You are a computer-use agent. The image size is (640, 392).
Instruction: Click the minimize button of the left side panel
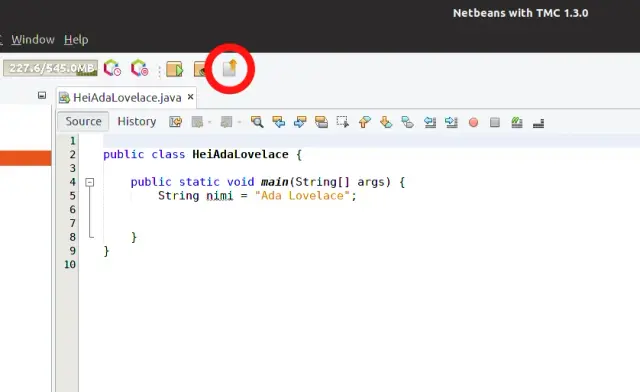[x=42, y=95]
